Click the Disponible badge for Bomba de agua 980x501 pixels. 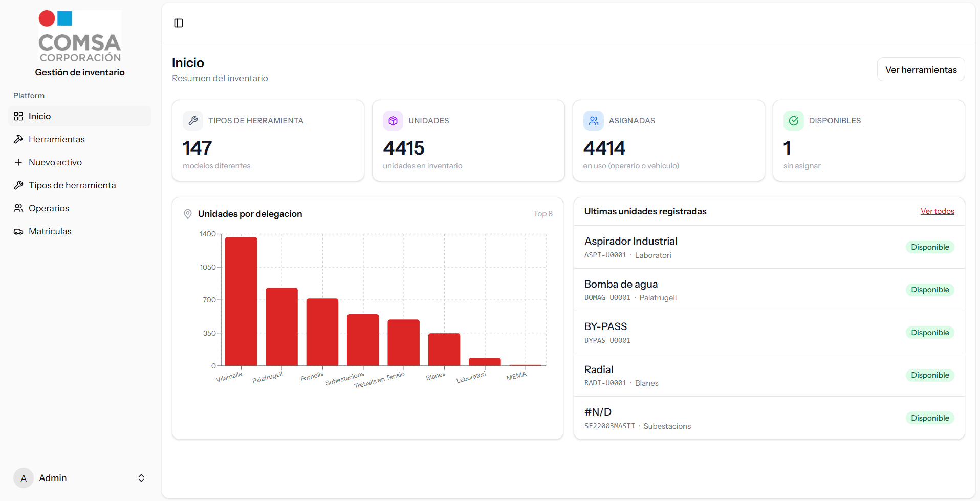[929, 290]
